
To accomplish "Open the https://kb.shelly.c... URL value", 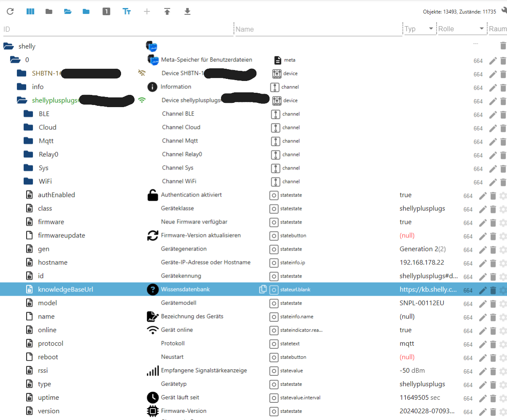I will (428, 289).
